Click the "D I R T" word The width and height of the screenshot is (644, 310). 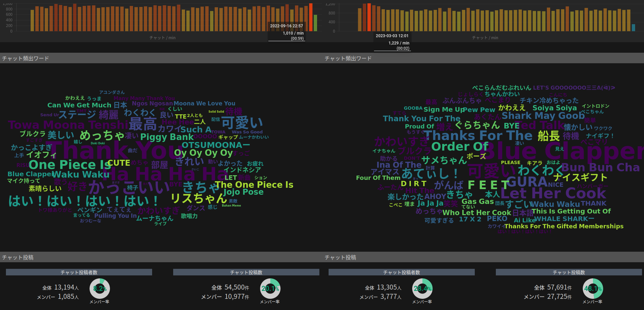(414, 183)
